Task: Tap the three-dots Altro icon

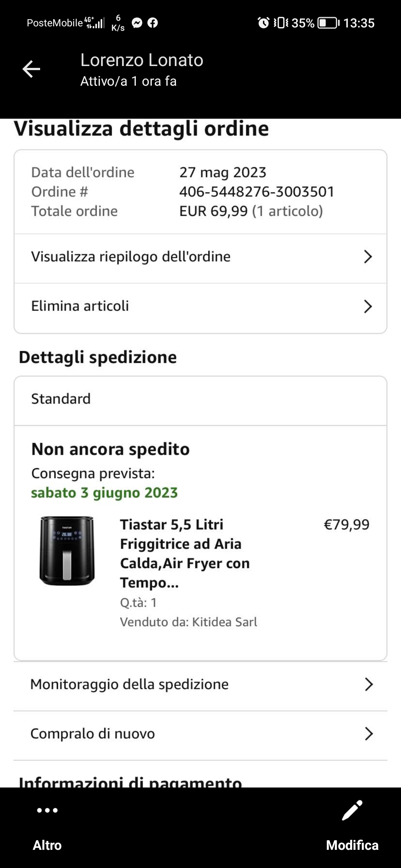Action: [x=47, y=810]
